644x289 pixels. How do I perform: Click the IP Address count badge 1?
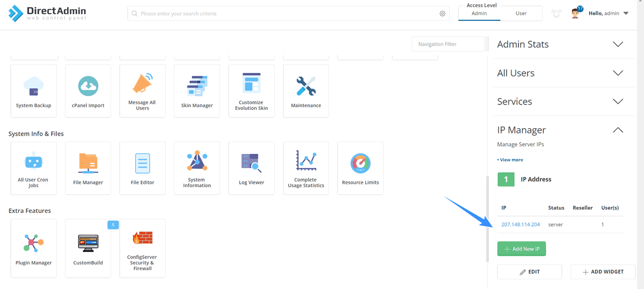506,180
